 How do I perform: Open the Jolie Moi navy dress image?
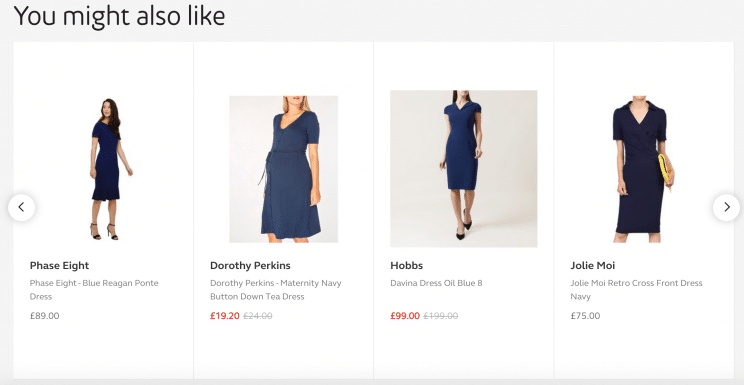(643, 171)
